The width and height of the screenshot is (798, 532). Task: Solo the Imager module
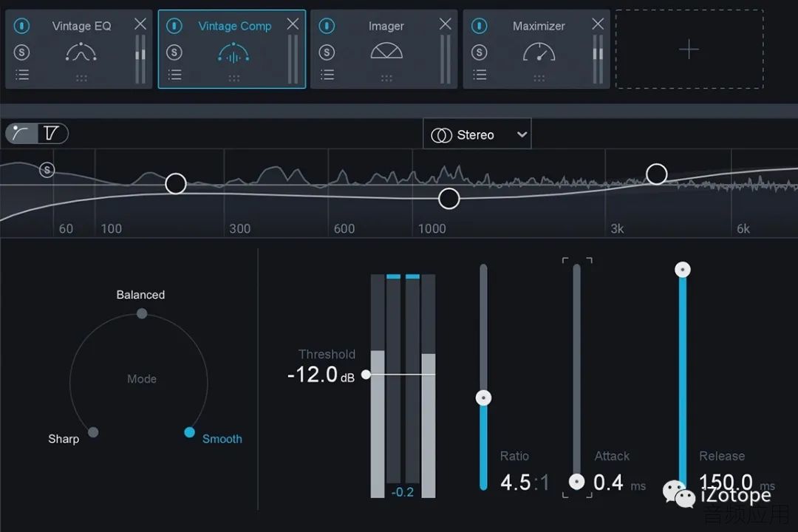[327, 52]
